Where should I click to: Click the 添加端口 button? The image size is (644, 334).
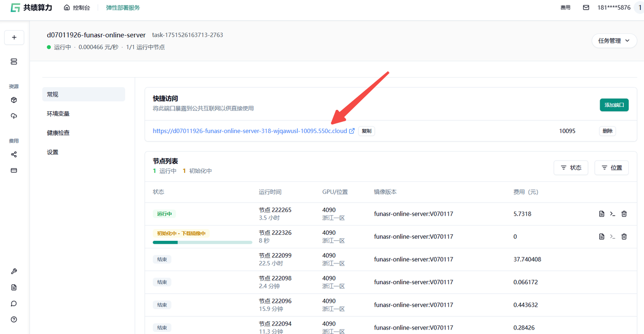point(614,105)
